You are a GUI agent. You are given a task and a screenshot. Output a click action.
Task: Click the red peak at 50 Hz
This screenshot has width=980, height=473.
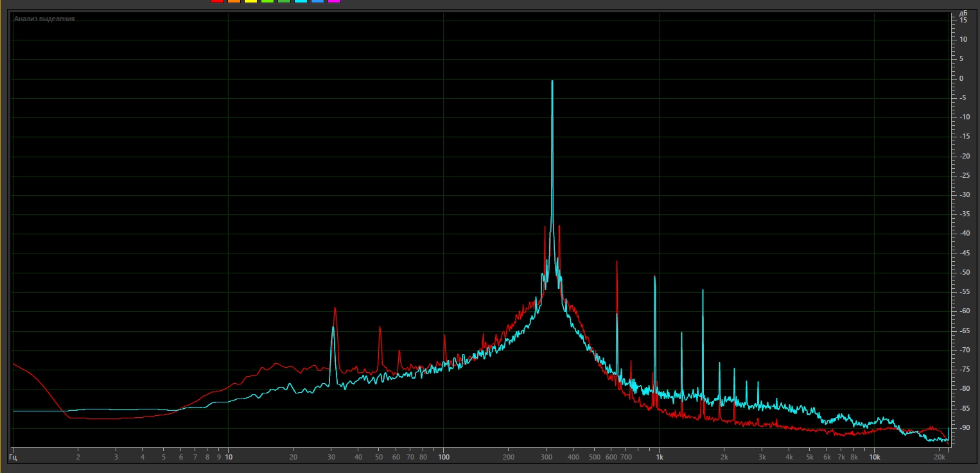(x=380, y=327)
